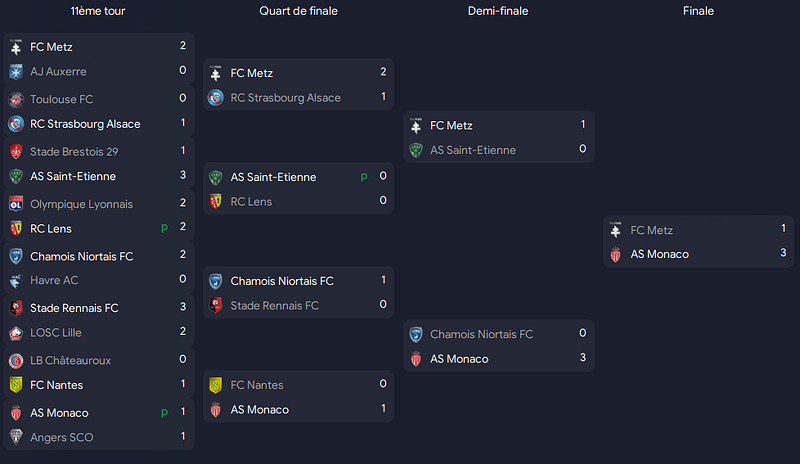Click the AJ Auxerre club crest
The width and height of the screenshot is (800, 464).
tap(16, 72)
